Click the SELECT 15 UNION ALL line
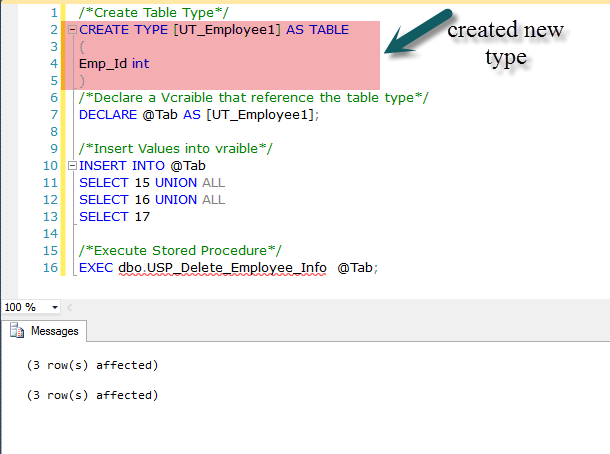Image resolution: width=610 pixels, height=454 pixels. tap(152, 183)
